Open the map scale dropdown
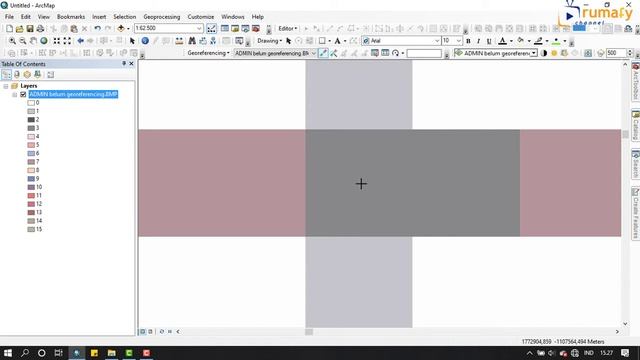Viewport: 640px width, 360px height. tap(199, 29)
